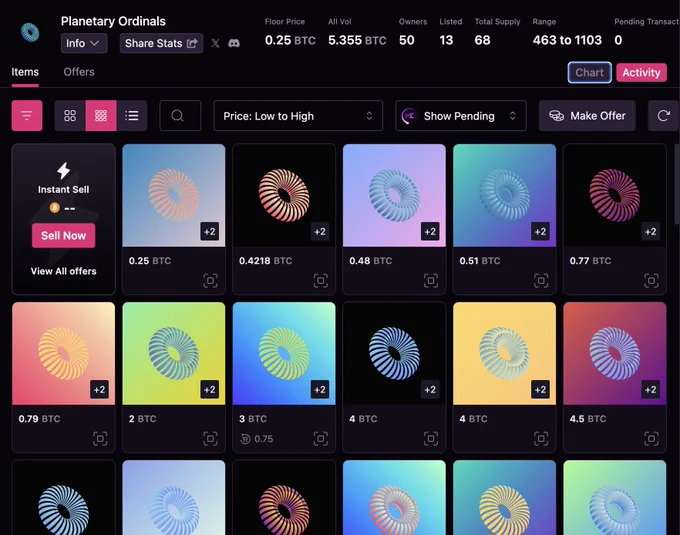Screen dimensions: 680x535
Task: Click the scan icon on 0.48 BTC card
Action: point(431,281)
